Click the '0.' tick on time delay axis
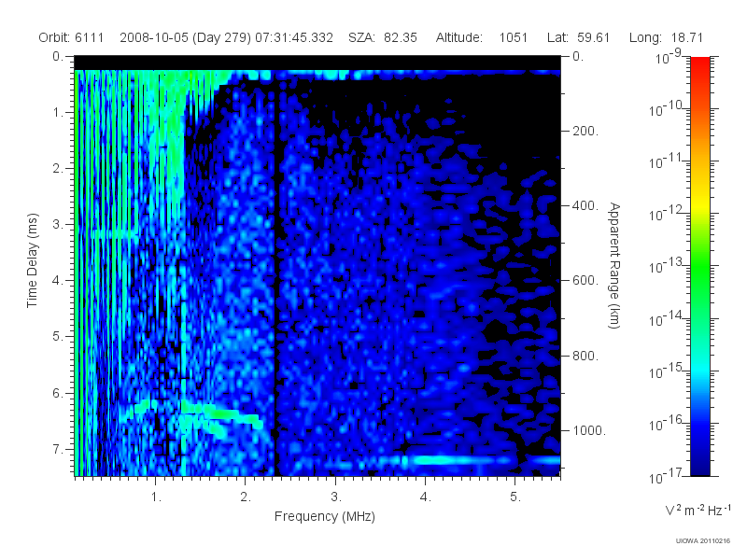This screenshot has width=747, height=560. tap(58, 57)
